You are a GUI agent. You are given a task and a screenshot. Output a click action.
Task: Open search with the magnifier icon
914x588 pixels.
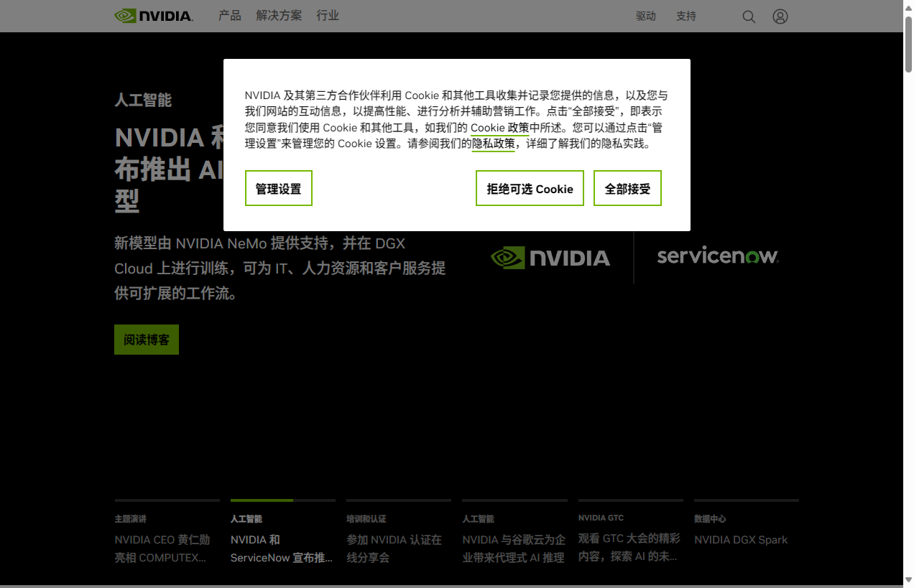pos(749,16)
